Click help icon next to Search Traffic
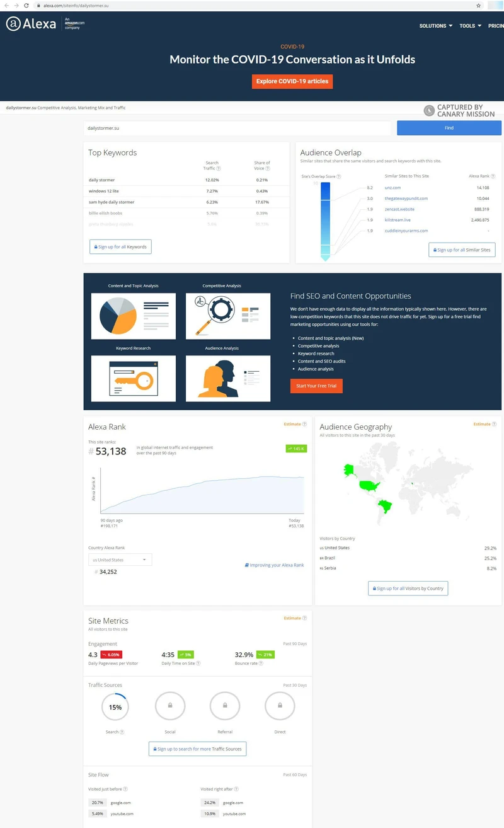This screenshot has height=828, width=504. point(219,168)
